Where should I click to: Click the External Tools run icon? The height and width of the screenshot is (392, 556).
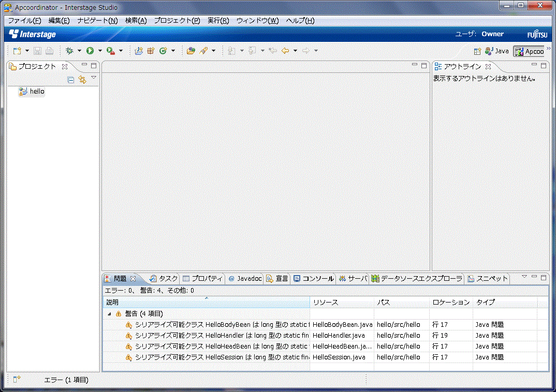[111, 51]
